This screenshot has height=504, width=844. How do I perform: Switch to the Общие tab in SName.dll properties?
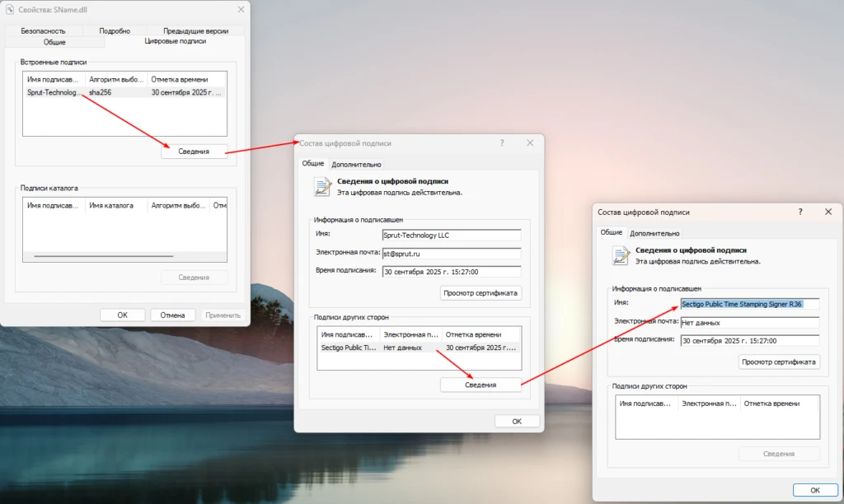click(x=54, y=42)
